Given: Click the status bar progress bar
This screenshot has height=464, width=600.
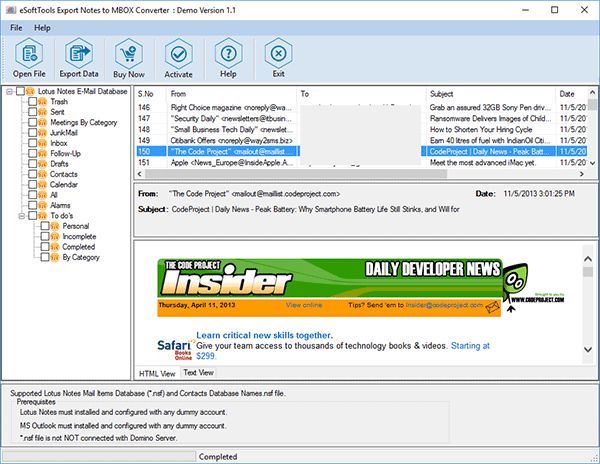Looking at the screenshot, I should click(x=99, y=456).
